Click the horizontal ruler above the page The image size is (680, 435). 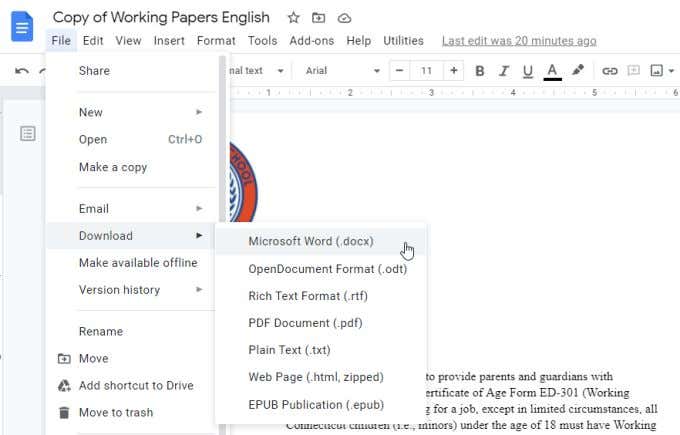click(454, 92)
